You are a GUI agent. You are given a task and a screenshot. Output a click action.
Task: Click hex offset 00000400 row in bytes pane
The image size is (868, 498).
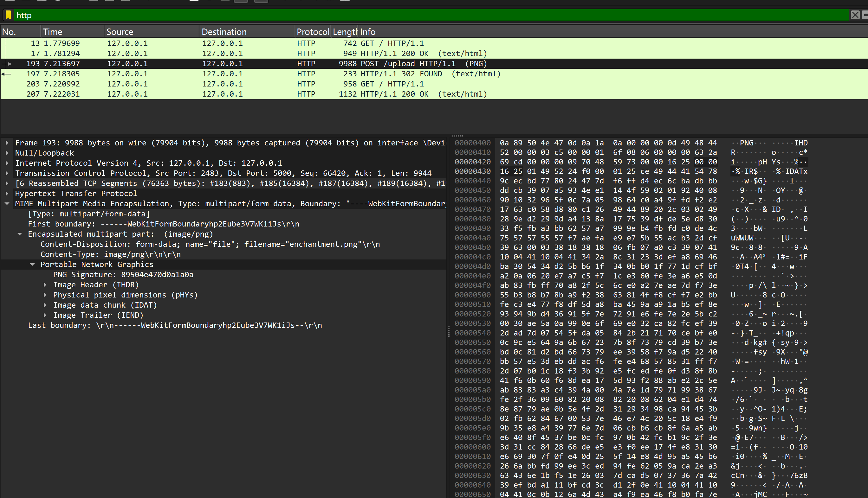coord(473,143)
